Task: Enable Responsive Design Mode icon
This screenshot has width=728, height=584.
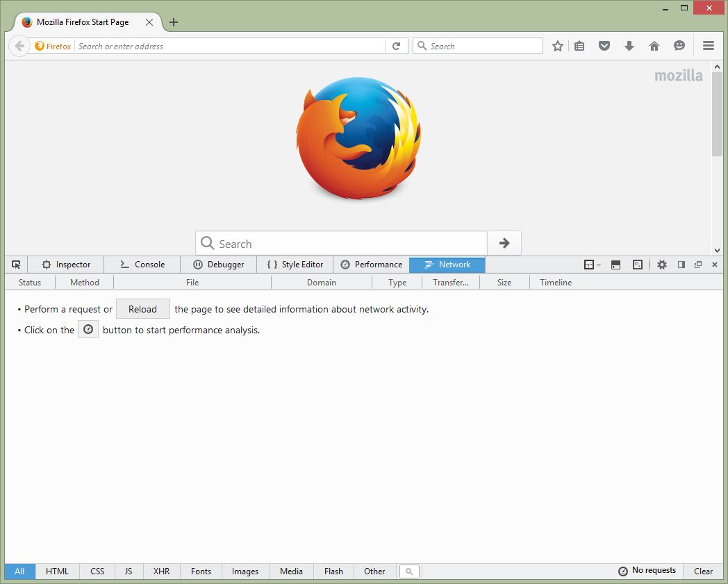Action: coord(638,265)
